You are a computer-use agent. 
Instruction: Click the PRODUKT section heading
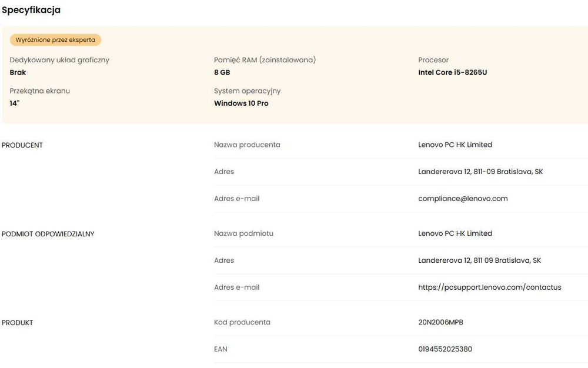click(17, 323)
